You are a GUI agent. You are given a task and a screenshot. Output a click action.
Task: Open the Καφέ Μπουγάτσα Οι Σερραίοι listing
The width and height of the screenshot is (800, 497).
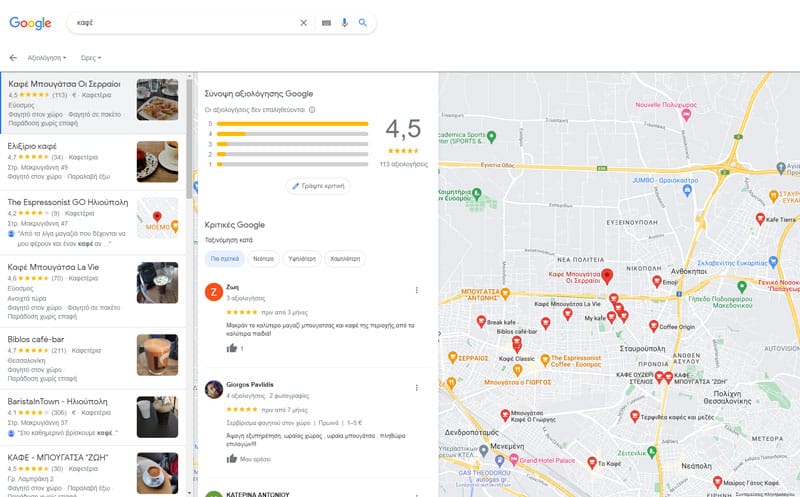point(93,103)
